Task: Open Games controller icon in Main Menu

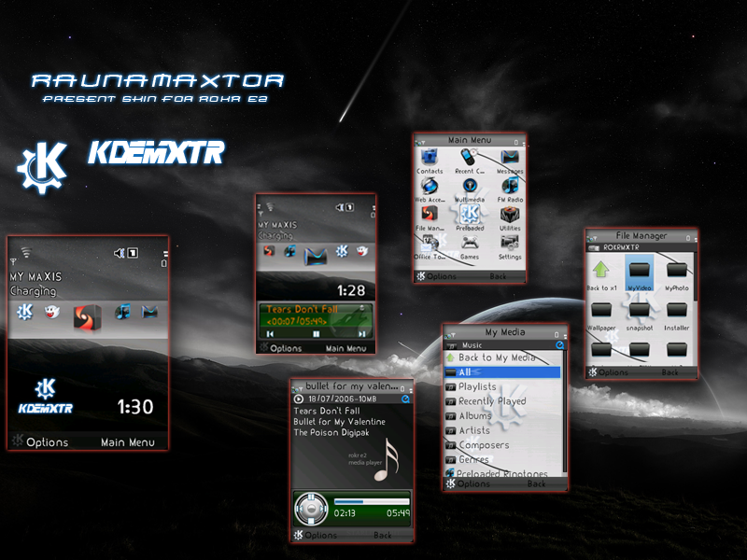Action: (x=470, y=244)
